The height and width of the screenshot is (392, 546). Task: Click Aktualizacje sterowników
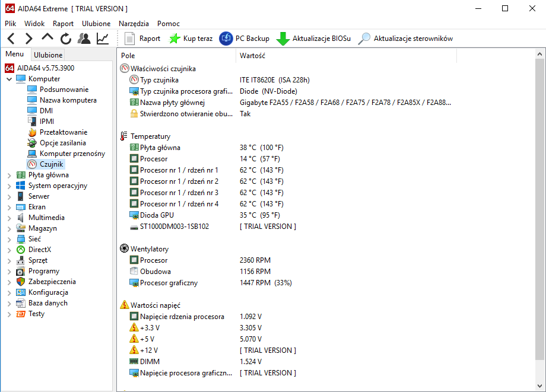click(405, 39)
